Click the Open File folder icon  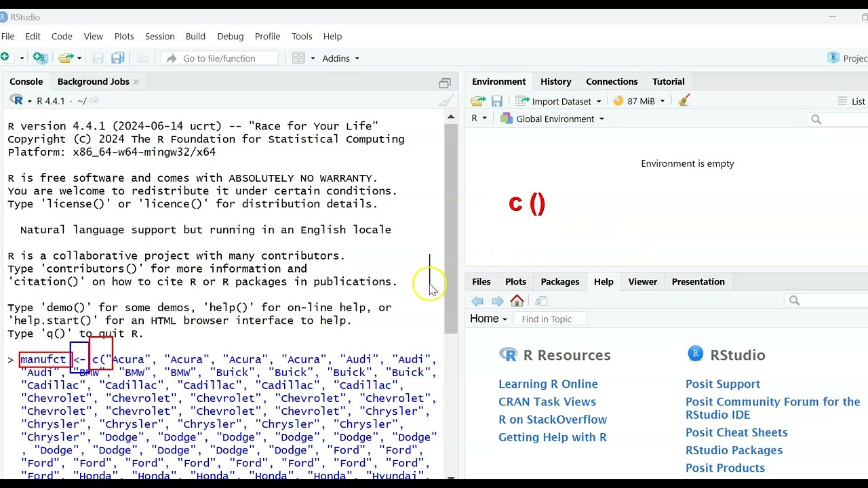coord(66,58)
